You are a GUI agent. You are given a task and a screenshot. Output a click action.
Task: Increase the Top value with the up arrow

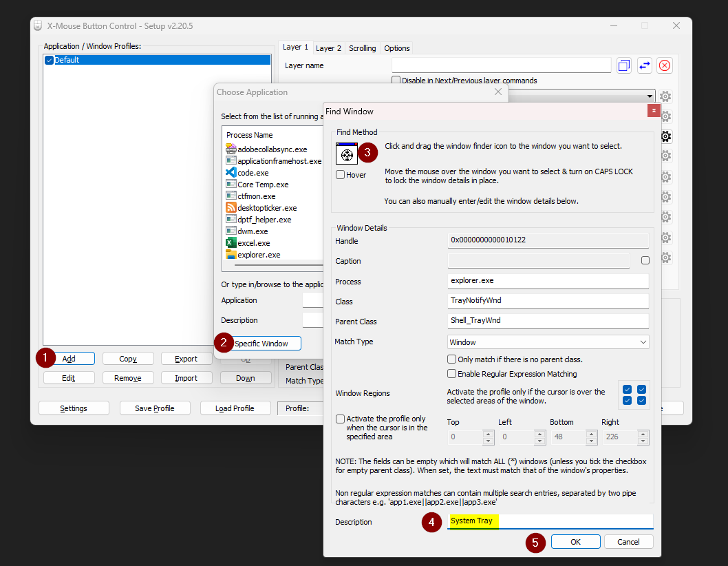click(488, 434)
